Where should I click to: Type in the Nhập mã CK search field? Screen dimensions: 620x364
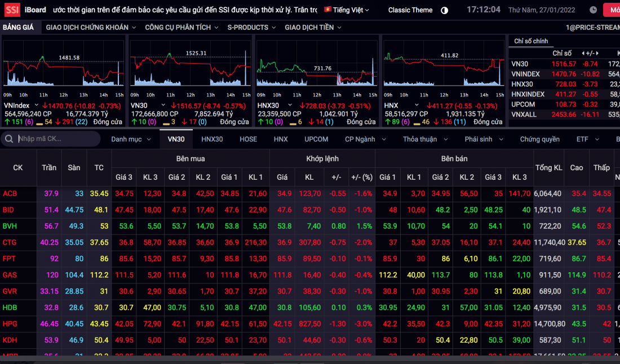[56, 139]
